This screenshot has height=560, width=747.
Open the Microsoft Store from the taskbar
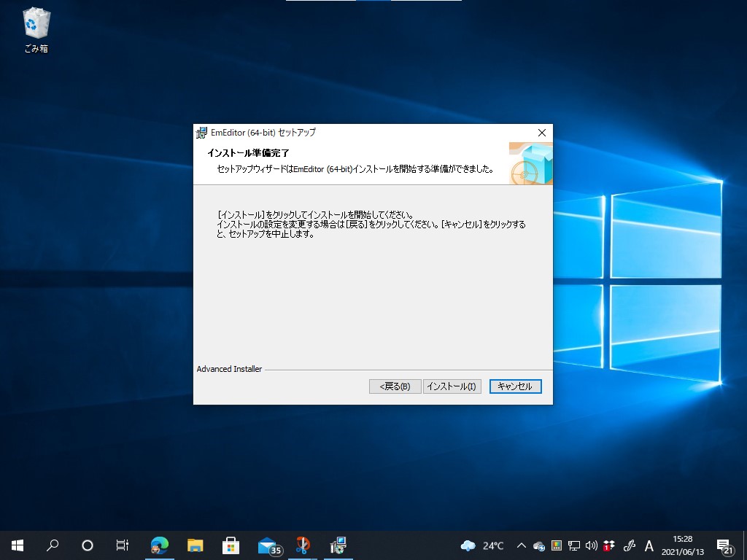pos(230,545)
